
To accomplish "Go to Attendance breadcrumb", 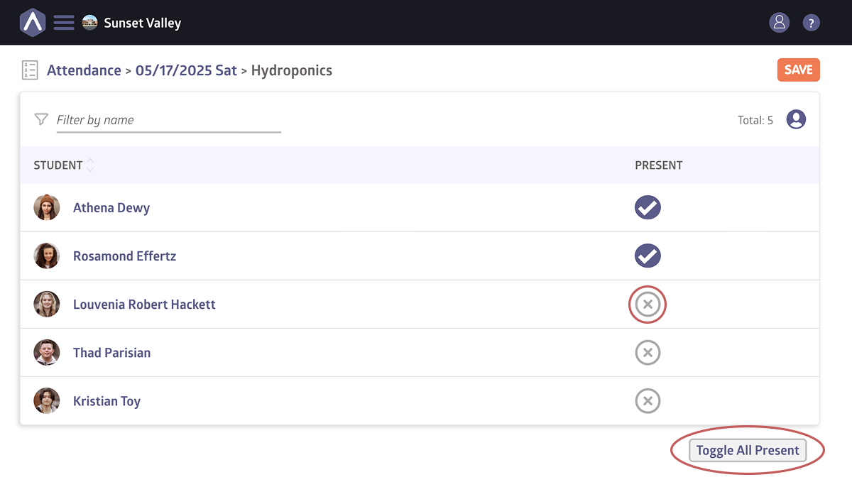I will coord(84,70).
